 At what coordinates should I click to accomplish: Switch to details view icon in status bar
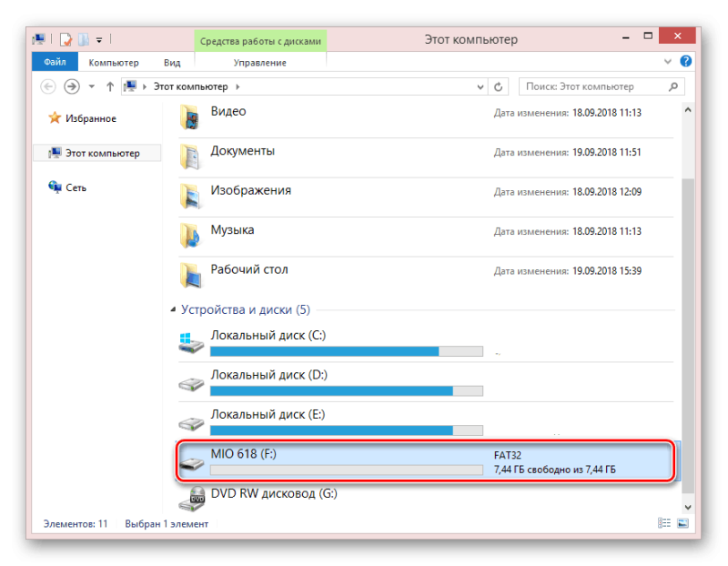pyautogui.click(x=664, y=523)
